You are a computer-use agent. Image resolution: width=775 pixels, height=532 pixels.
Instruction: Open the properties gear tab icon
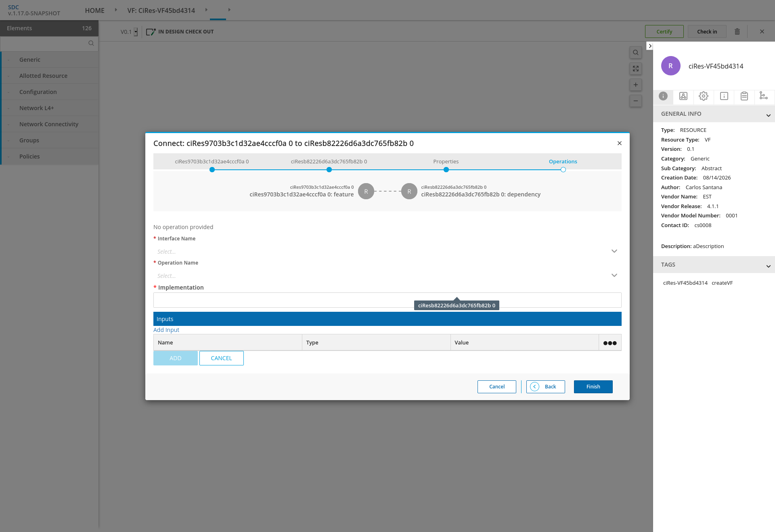pos(704,96)
